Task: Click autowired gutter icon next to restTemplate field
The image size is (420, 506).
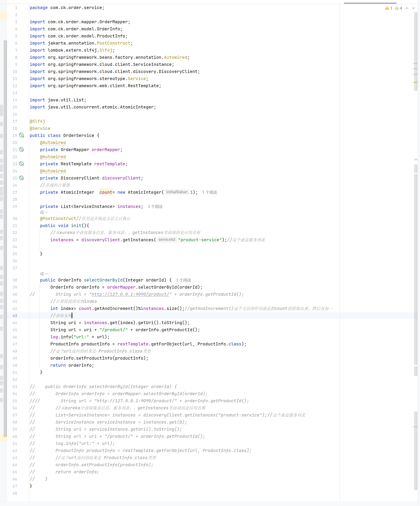Action: (22, 164)
